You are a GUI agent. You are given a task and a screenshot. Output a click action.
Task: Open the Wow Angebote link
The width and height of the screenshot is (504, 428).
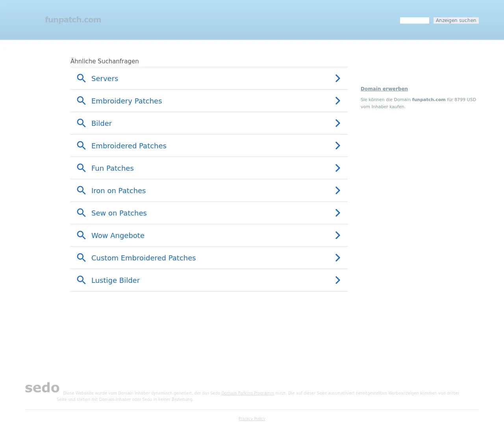pyautogui.click(x=118, y=236)
